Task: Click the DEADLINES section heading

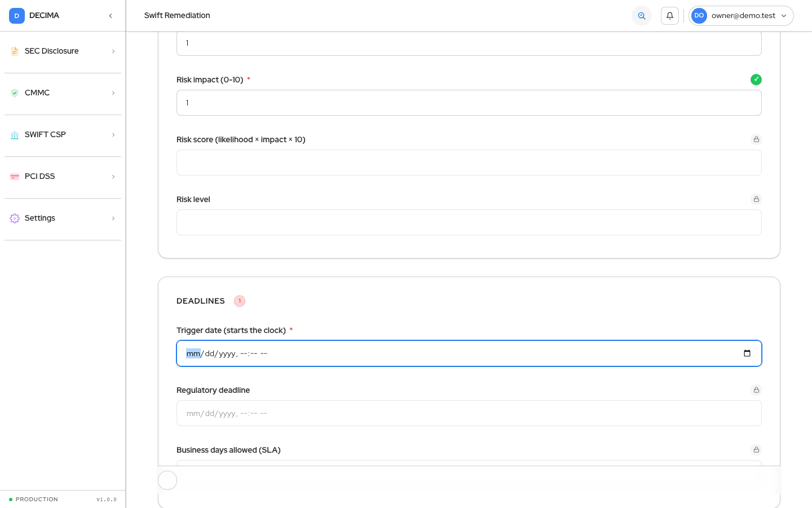Action: (x=201, y=301)
